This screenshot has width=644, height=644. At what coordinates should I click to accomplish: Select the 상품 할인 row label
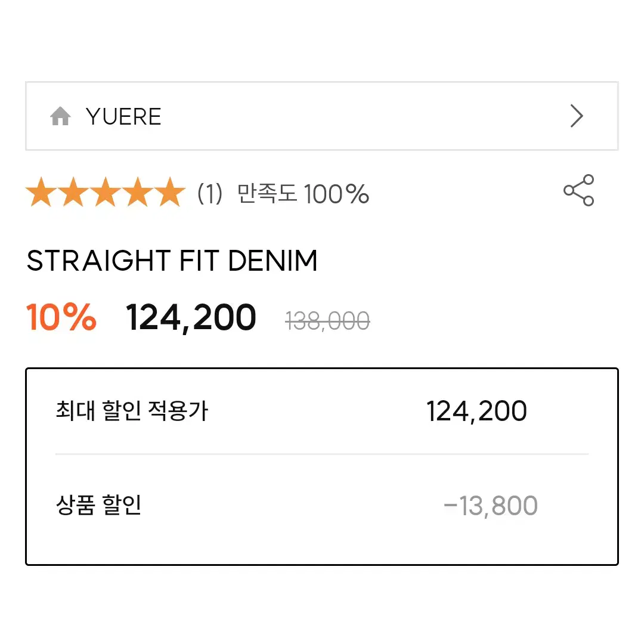(x=98, y=505)
